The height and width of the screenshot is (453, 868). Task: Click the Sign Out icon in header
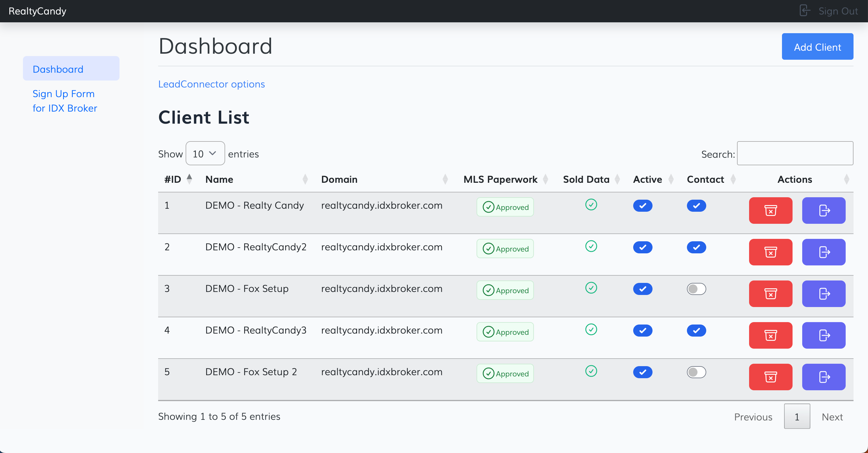[804, 11]
